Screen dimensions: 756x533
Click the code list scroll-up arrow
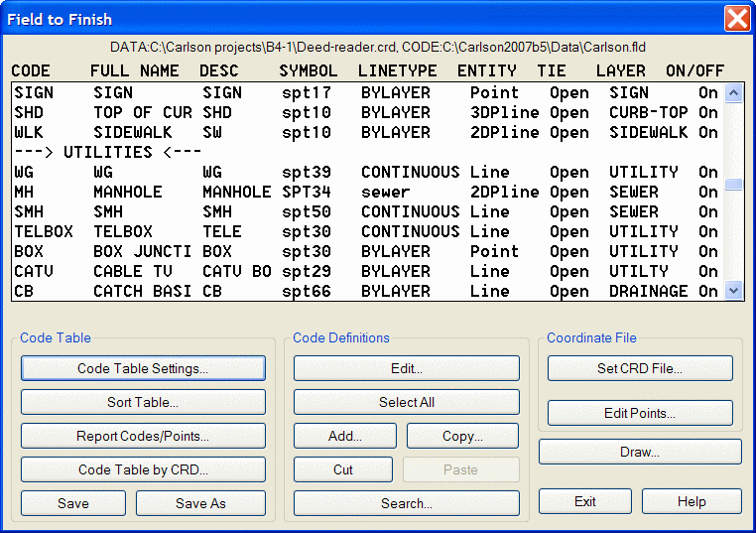pos(733,92)
